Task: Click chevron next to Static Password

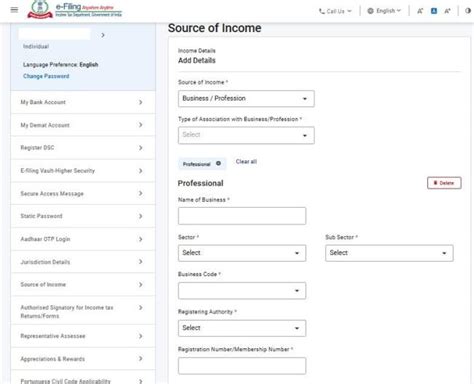Action: (x=141, y=216)
